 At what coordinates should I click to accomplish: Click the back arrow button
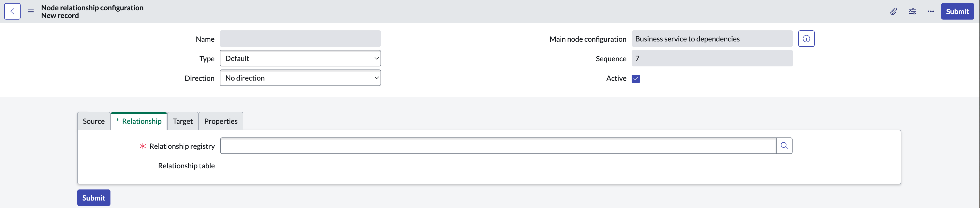tap(13, 11)
